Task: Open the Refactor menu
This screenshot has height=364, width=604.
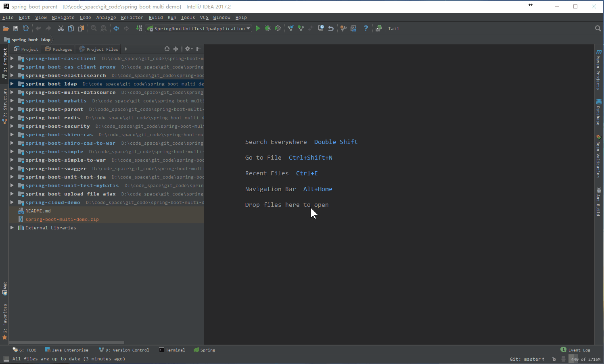Action: (132, 17)
